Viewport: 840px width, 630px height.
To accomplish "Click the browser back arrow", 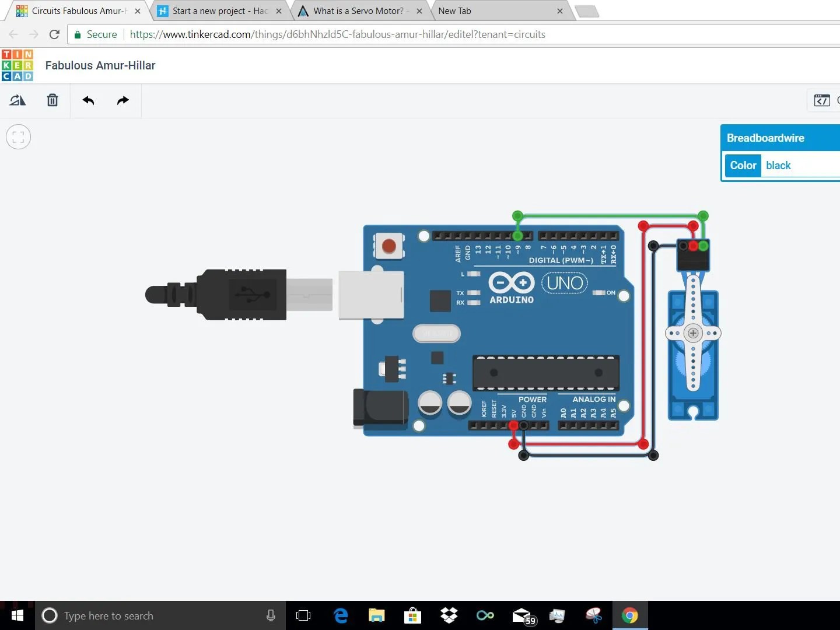I will point(13,34).
